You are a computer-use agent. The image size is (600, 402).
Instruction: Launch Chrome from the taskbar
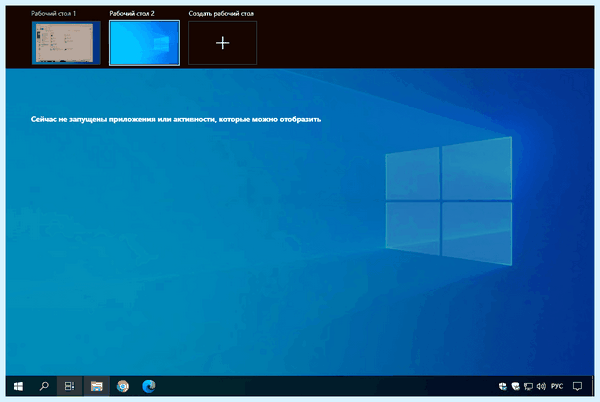coord(123,386)
